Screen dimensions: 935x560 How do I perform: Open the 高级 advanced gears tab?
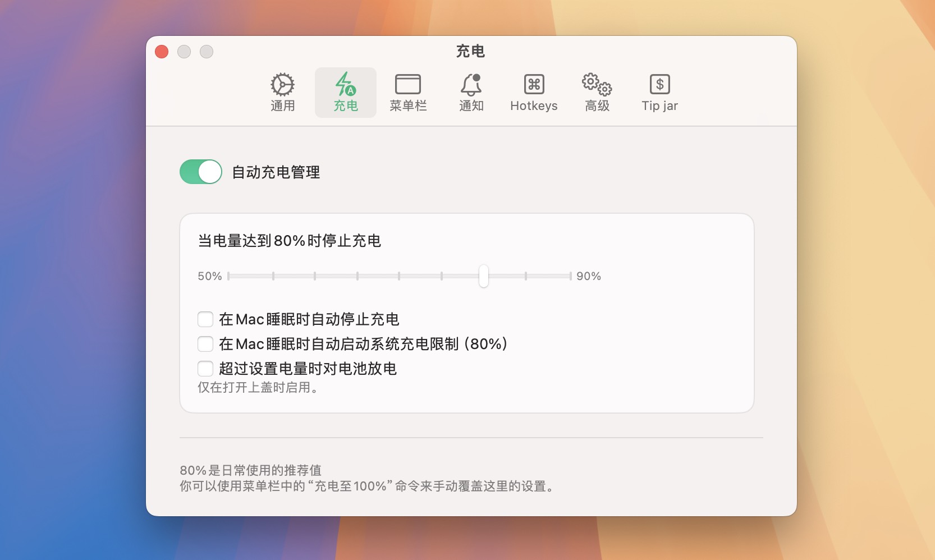[x=597, y=93]
